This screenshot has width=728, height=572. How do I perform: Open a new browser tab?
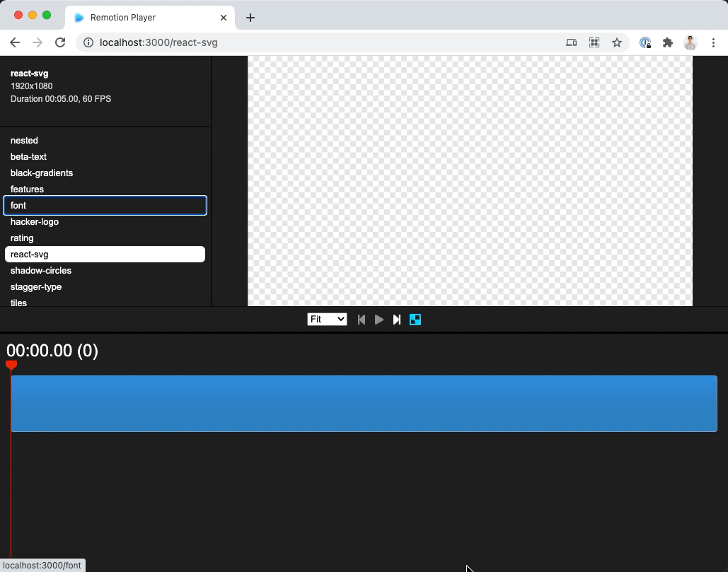(x=250, y=18)
